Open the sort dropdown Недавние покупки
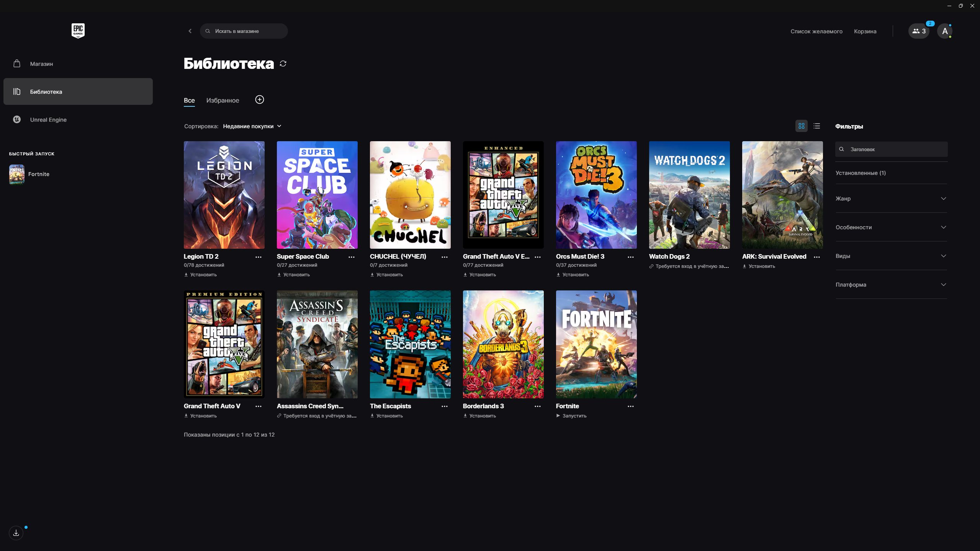Screen dimensions: 980x551 (252, 126)
